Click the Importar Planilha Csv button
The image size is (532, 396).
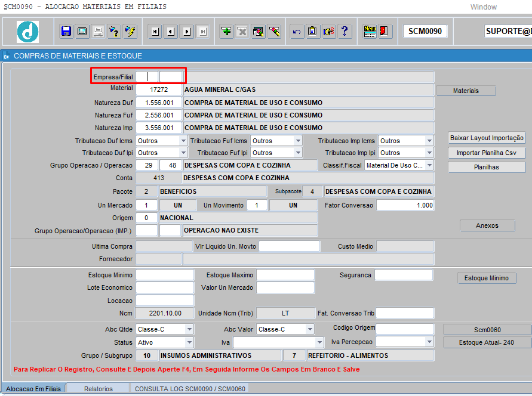coord(487,153)
